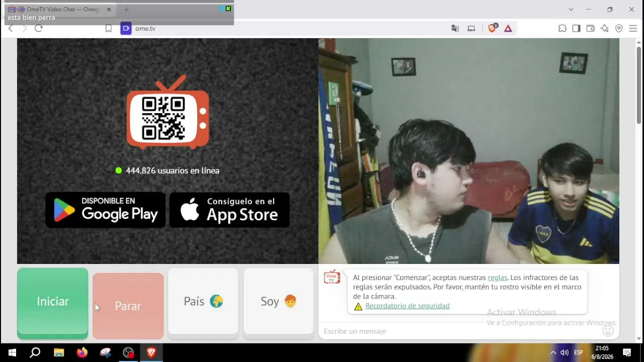The image size is (644, 362).
Task: Open the emoji picker in chat
Action: pos(608,331)
